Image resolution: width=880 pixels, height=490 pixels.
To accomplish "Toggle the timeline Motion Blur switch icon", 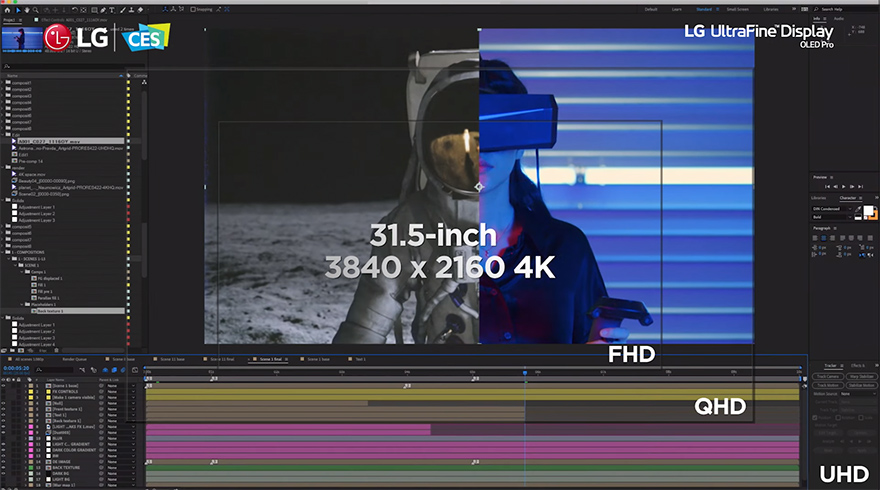I will point(123,370).
